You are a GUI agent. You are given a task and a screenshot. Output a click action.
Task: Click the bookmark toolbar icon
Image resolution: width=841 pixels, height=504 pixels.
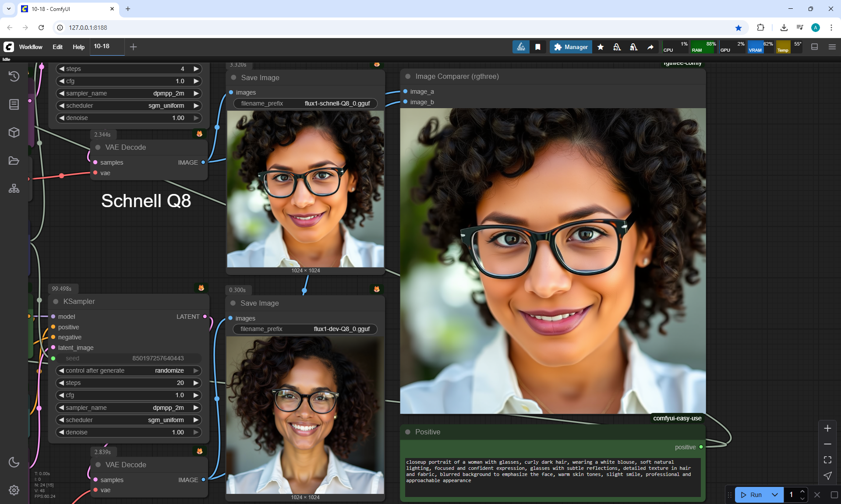(x=538, y=47)
